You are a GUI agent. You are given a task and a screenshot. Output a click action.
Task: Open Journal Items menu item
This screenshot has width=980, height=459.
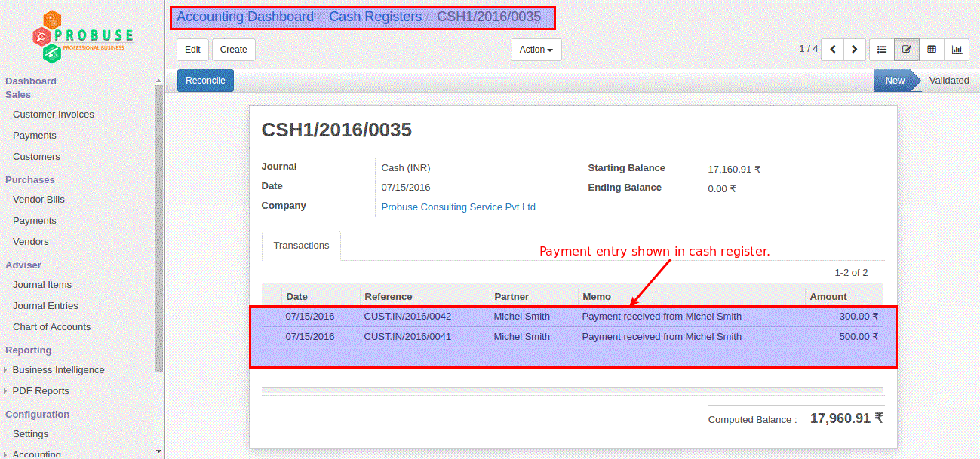pos(42,285)
